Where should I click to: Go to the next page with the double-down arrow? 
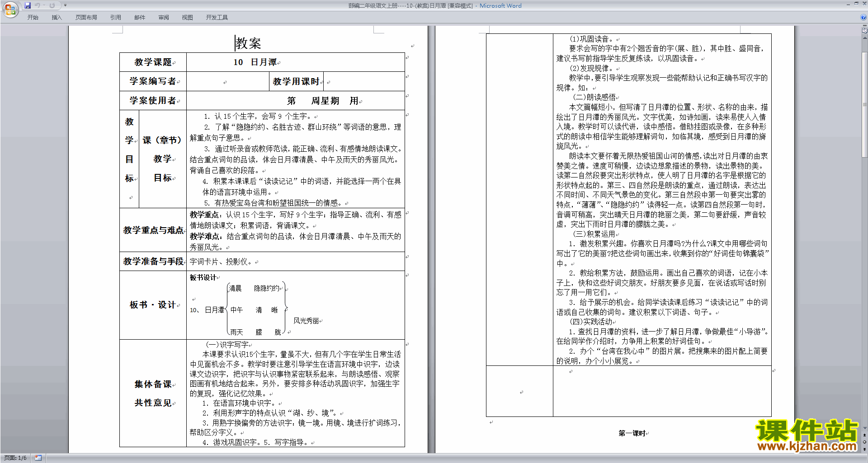[x=865, y=449]
